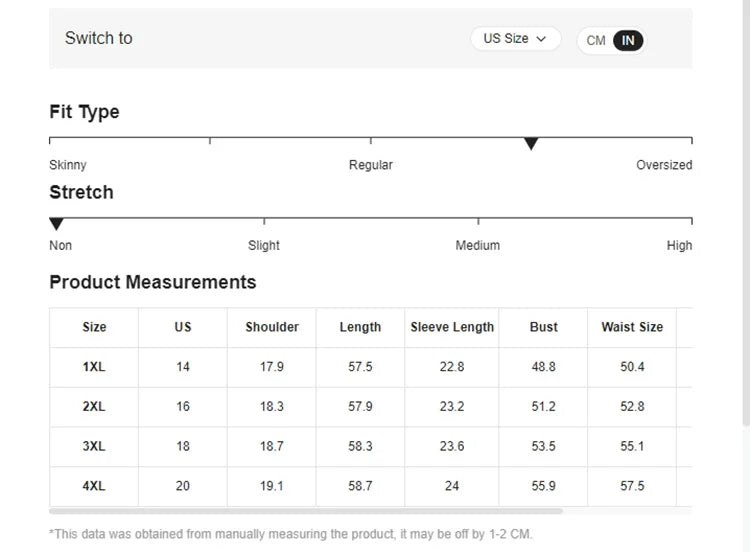The width and height of the screenshot is (750, 552).
Task: Select the 4XL size row
Action: (94, 486)
